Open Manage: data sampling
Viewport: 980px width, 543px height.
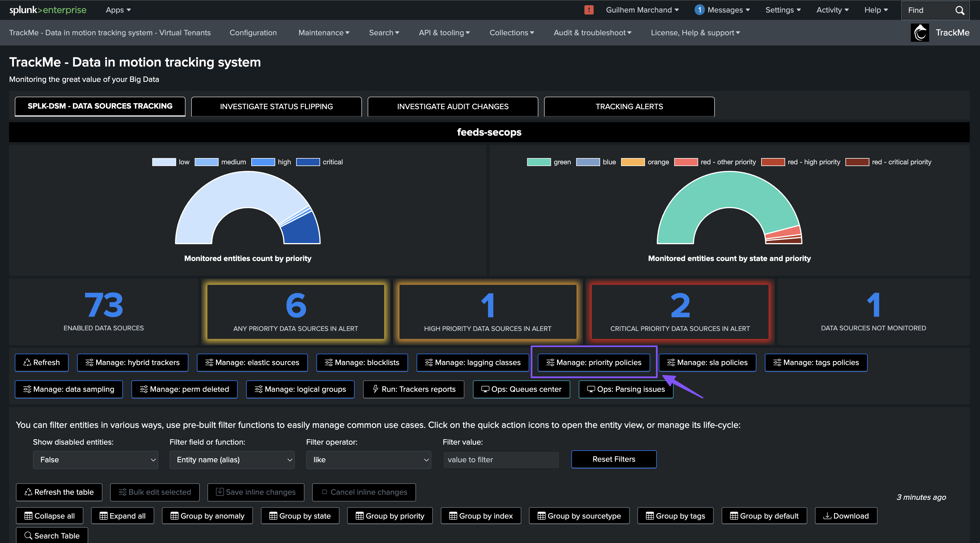point(69,389)
